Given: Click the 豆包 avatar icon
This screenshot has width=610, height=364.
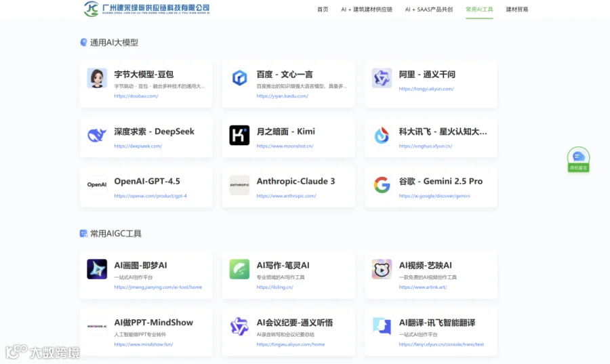Looking at the screenshot, I should 97,78.
